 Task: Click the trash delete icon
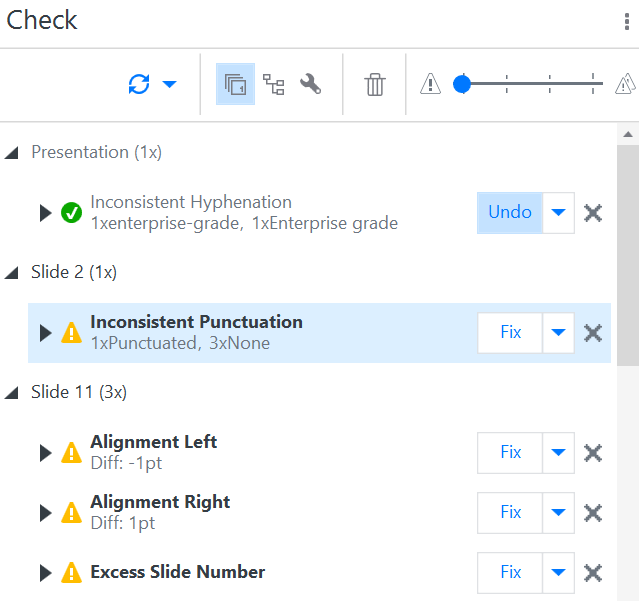click(x=375, y=84)
